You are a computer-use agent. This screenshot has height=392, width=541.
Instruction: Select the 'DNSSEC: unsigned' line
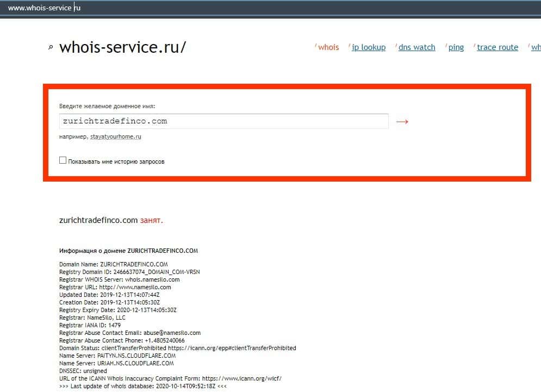[83, 371]
